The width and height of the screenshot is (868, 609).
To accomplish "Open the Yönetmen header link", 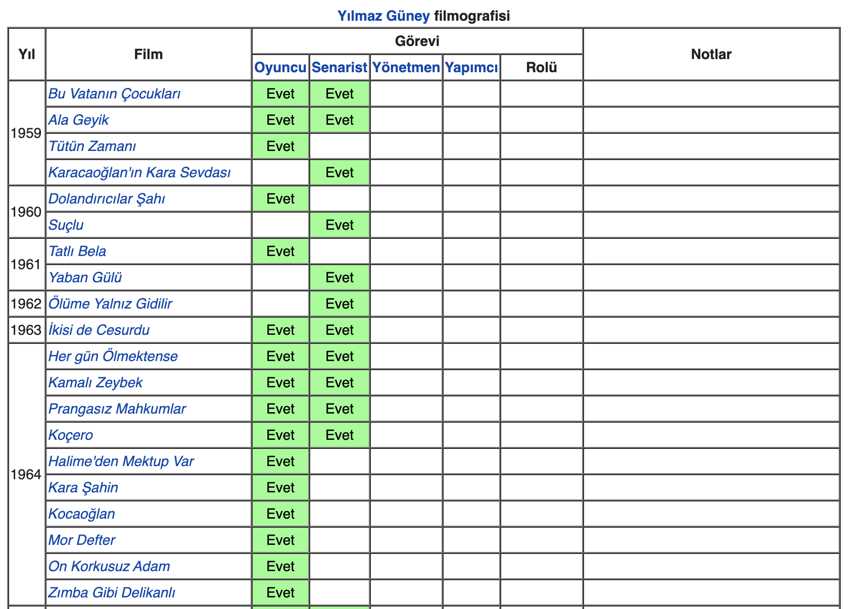I will pyautogui.click(x=406, y=68).
